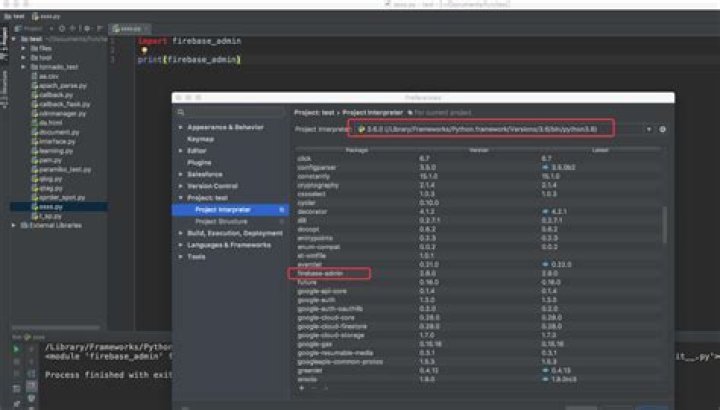Open paramiko_test.py in the project tree
The image size is (720, 410).
[x=61, y=169]
